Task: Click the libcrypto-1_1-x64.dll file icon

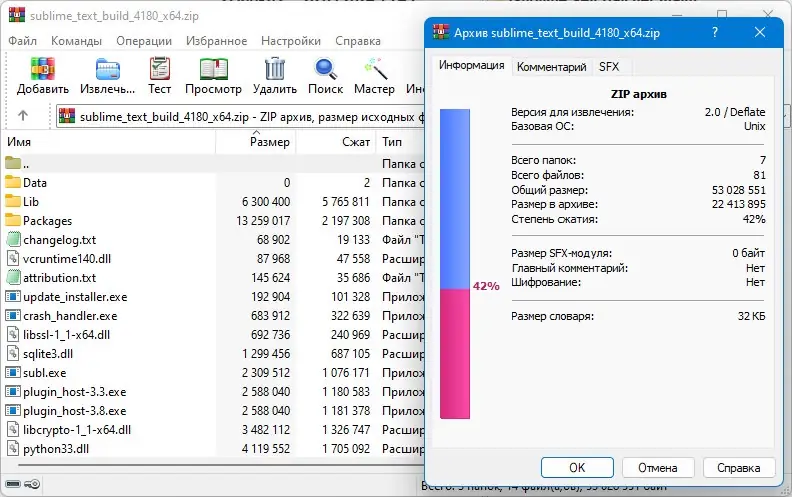Action: [x=14, y=430]
